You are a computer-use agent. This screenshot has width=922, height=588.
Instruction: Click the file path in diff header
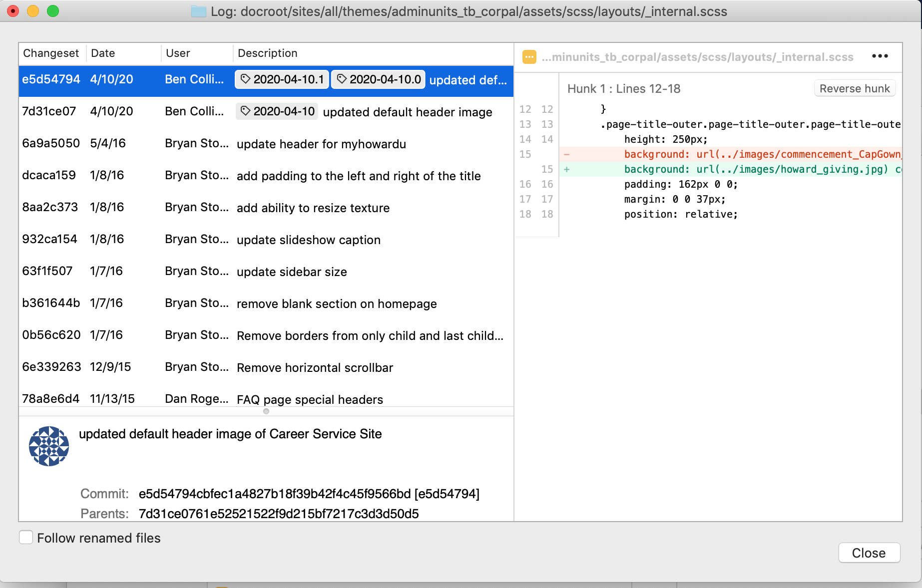(x=697, y=57)
